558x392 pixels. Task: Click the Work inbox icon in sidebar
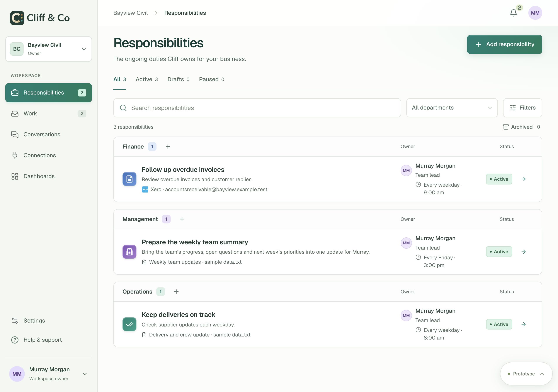[15, 113]
